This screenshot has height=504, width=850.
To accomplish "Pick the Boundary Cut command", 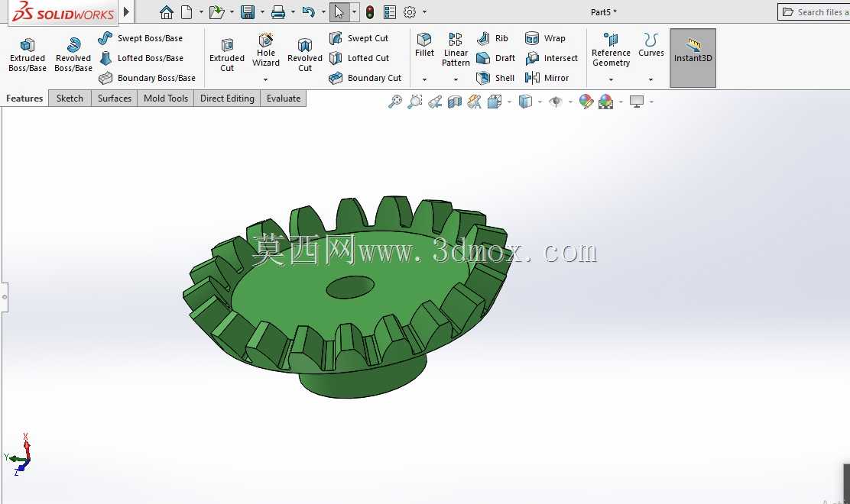I will (x=365, y=78).
